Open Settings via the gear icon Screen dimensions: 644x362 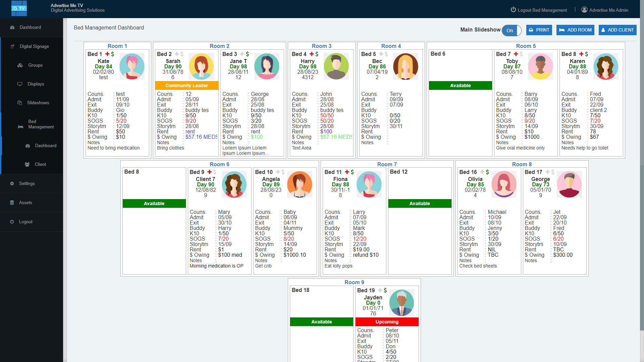pyautogui.click(x=12, y=183)
